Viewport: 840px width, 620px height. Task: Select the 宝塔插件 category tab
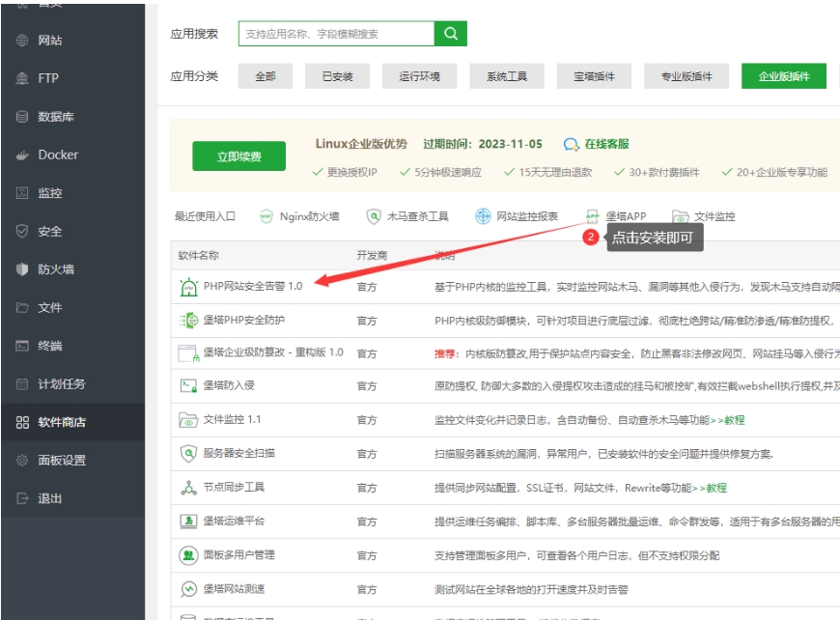click(594, 76)
